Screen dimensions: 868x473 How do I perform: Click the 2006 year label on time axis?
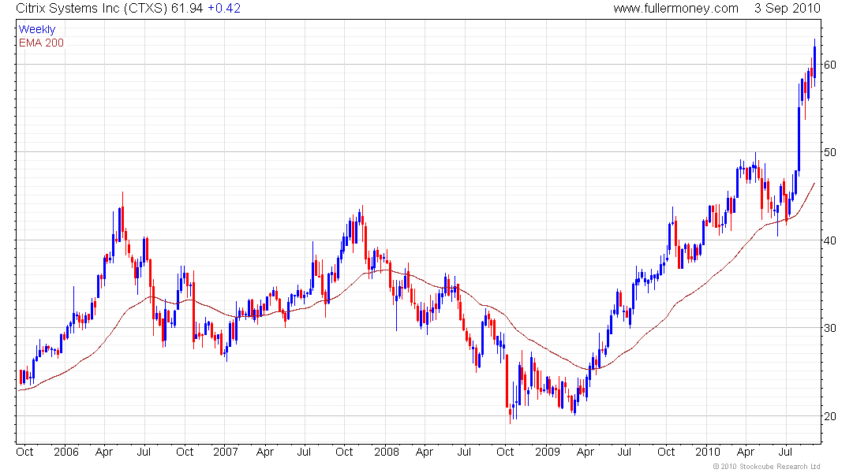[65, 452]
